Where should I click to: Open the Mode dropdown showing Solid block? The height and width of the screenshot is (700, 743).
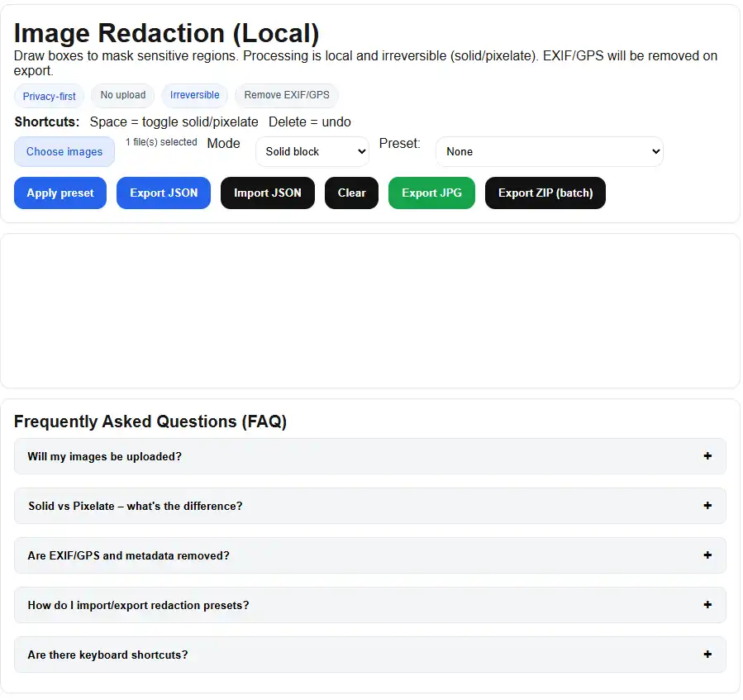pos(312,152)
